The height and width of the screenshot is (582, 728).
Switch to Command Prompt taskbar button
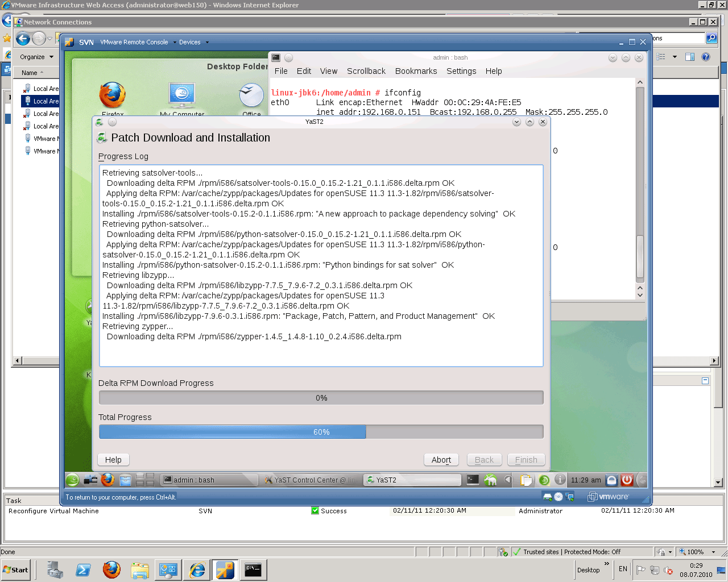(x=253, y=569)
